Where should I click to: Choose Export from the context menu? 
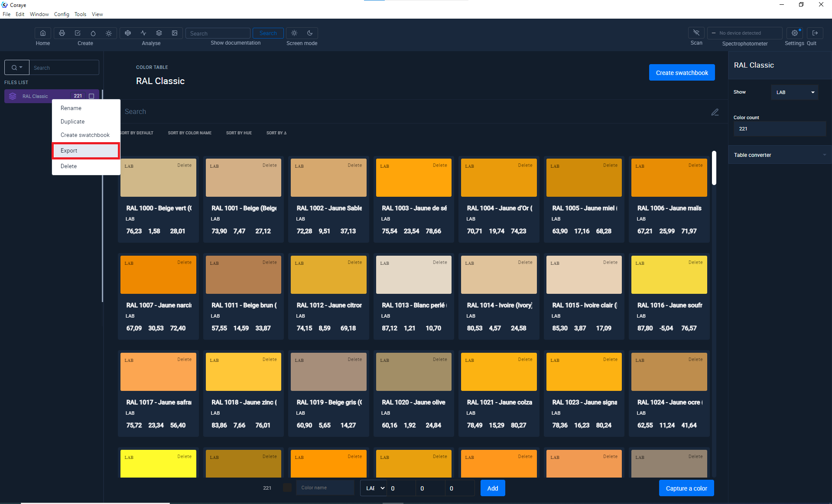[86, 150]
